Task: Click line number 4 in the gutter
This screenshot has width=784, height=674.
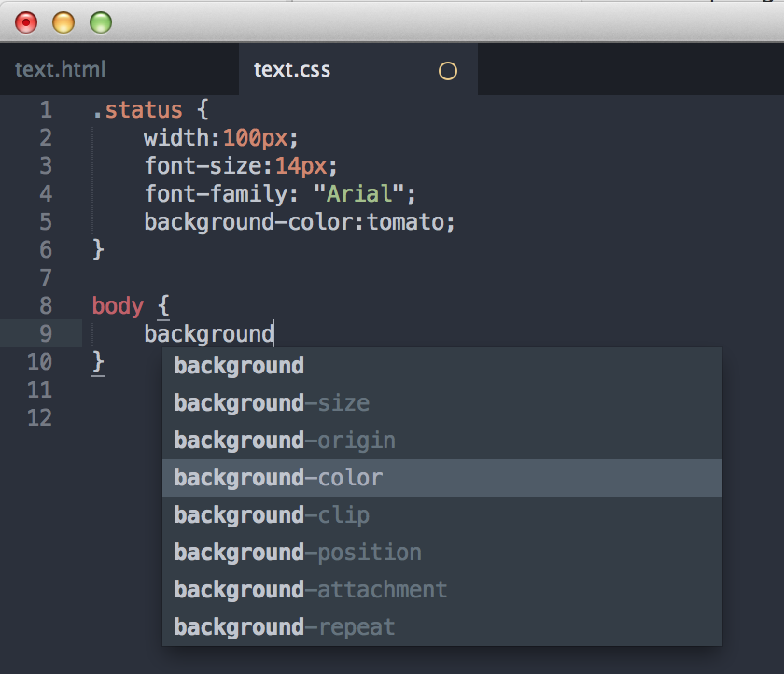Action: coord(46,194)
